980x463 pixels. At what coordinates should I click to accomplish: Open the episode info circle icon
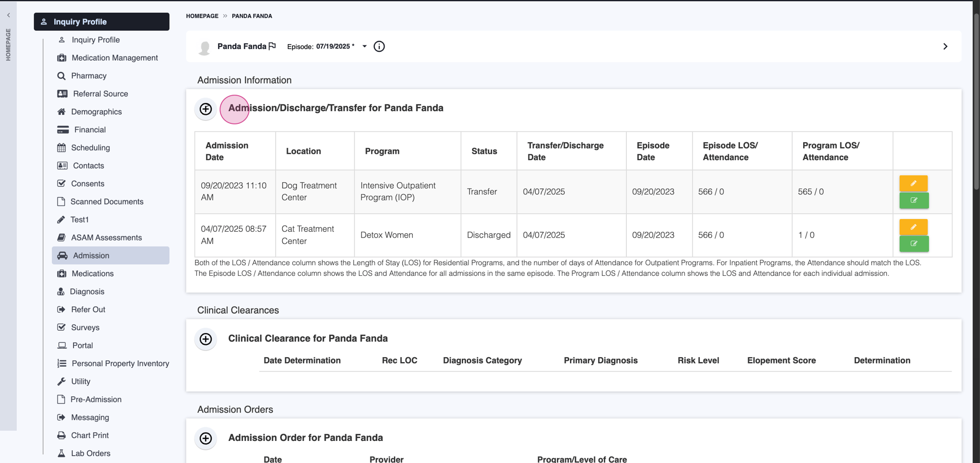tap(379, 47)
